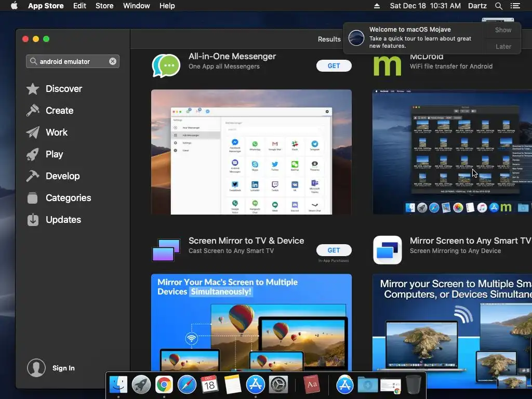Screen dimensions: 532x399
Task: Open the Apple menu
Action: click(x=14, y=6)
